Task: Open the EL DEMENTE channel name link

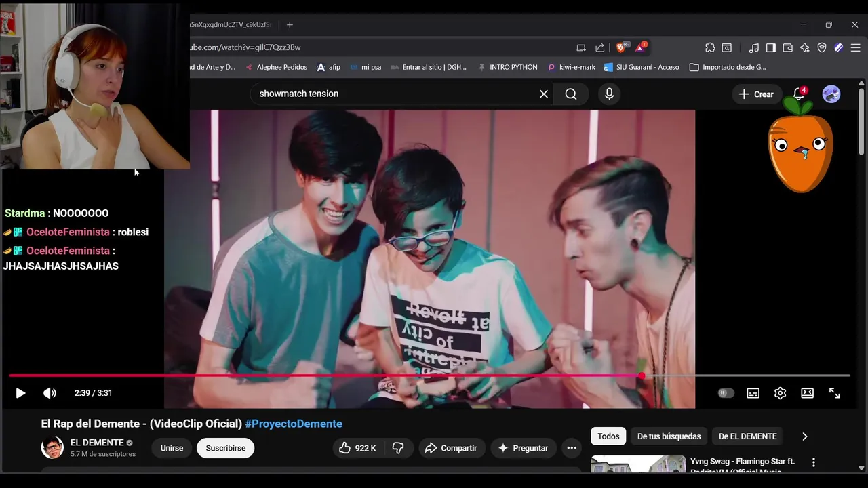Action: 97,443
